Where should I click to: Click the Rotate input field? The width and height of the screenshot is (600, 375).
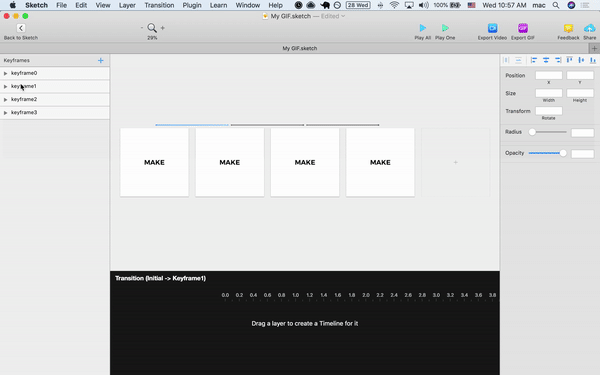click(x=548, y=111)
